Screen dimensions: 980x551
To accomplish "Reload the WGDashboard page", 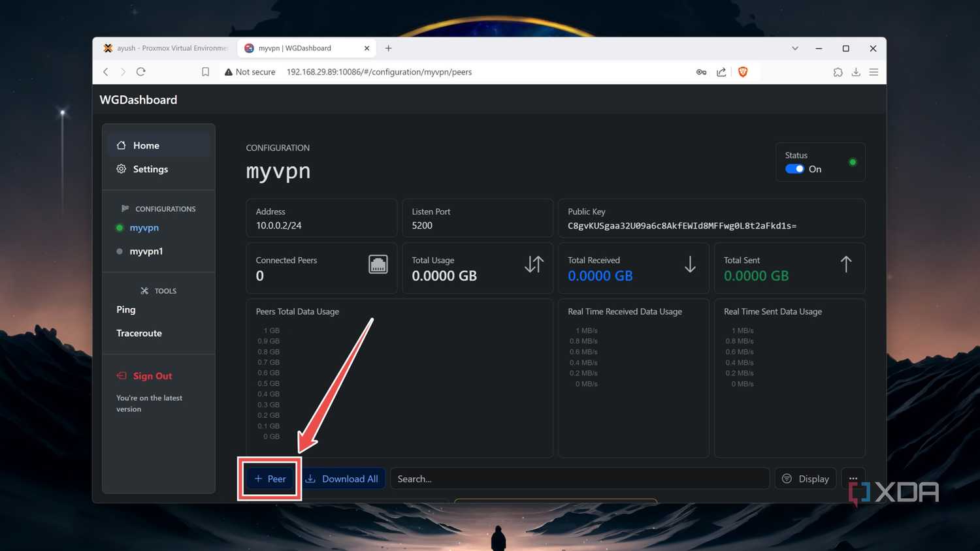I will (140, 72).
